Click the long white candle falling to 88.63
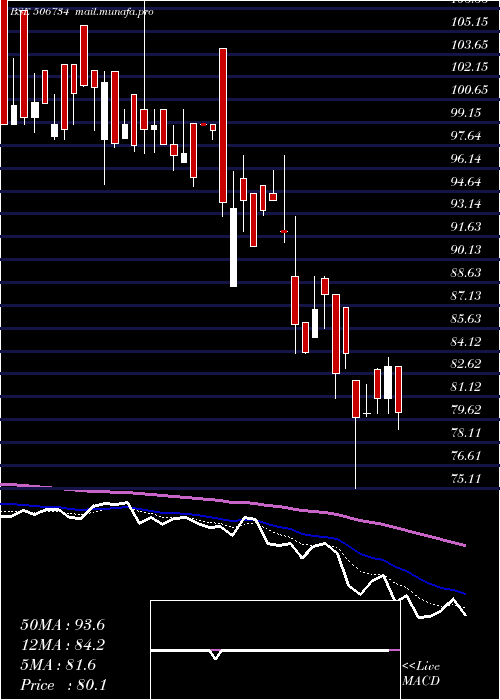 (x=233, y=247)
